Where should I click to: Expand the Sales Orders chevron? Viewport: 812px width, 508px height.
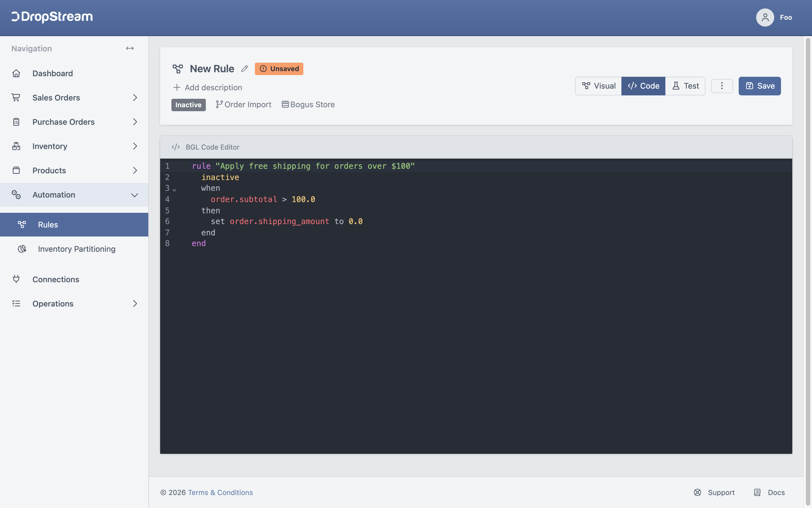point(135,97)
